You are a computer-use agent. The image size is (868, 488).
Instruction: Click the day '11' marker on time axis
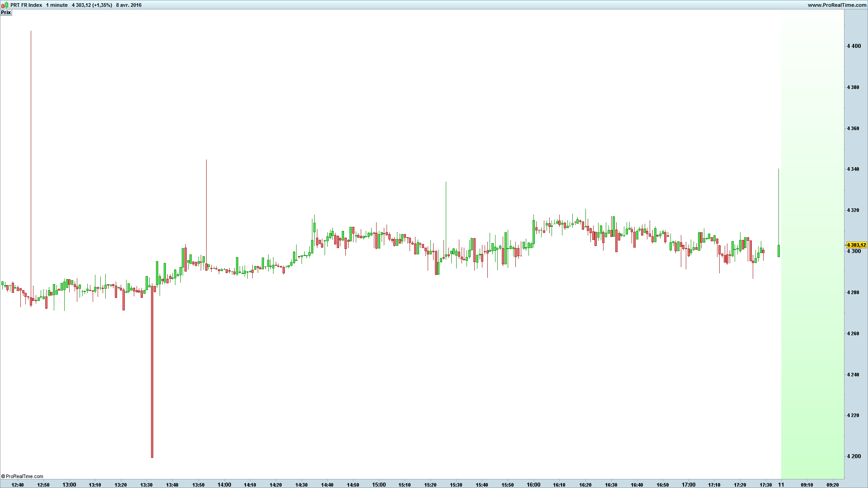781,485
